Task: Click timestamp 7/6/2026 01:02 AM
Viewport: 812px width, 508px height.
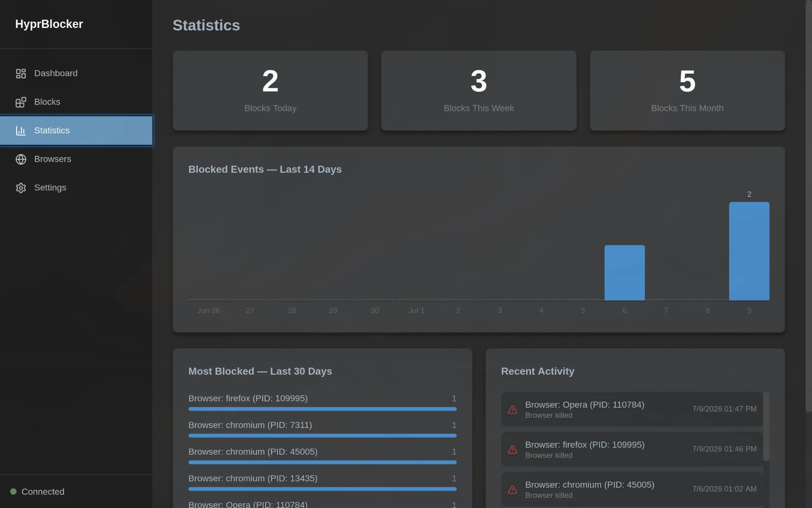Action: click(x=724, y=489)
